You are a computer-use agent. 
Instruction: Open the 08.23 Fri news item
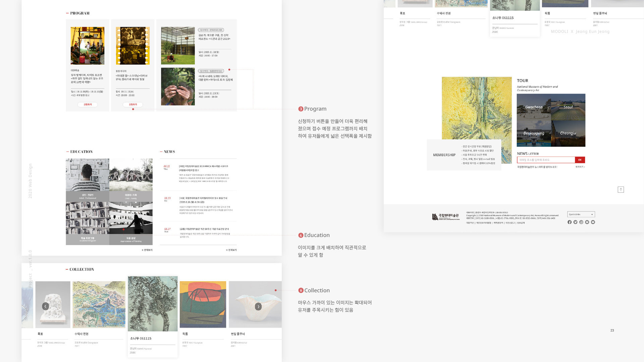(x=198, y=205)
